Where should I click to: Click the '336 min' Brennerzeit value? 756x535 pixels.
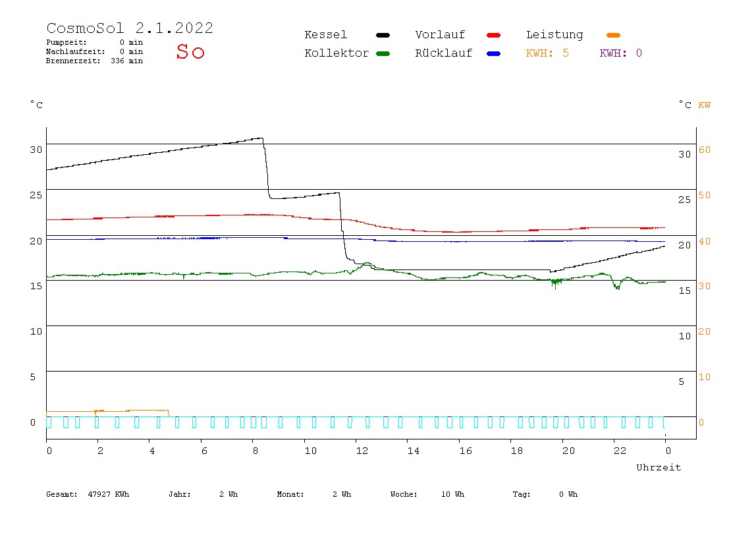(x=127, y=61)
